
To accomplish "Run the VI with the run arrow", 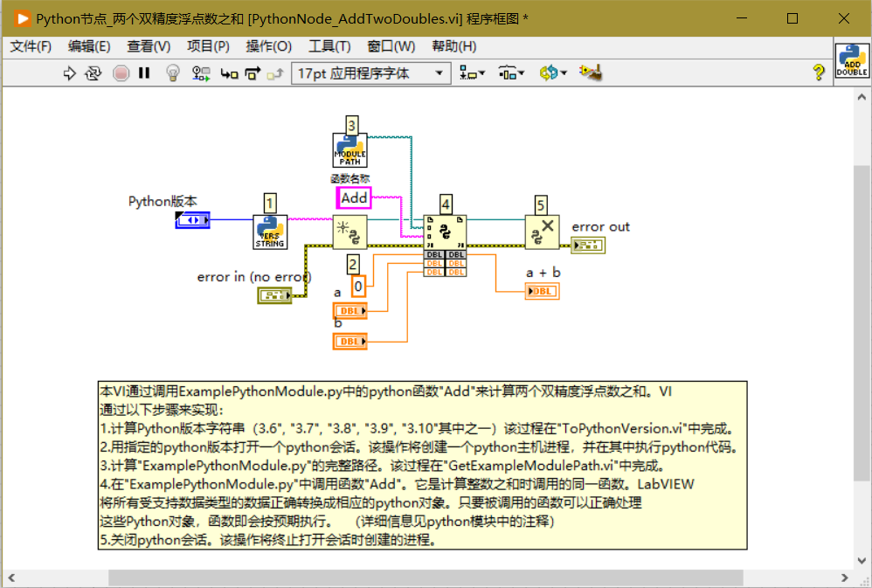I will click(70, 73).
